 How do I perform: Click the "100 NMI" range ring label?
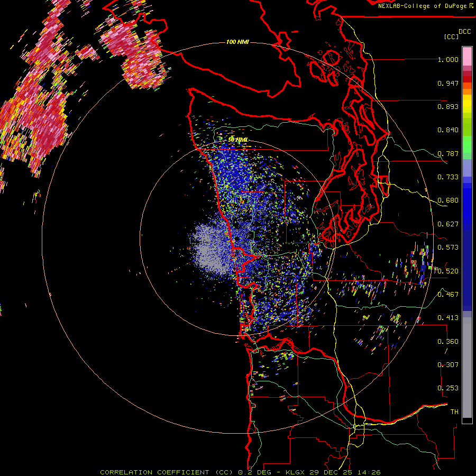(x=237, y=42)
